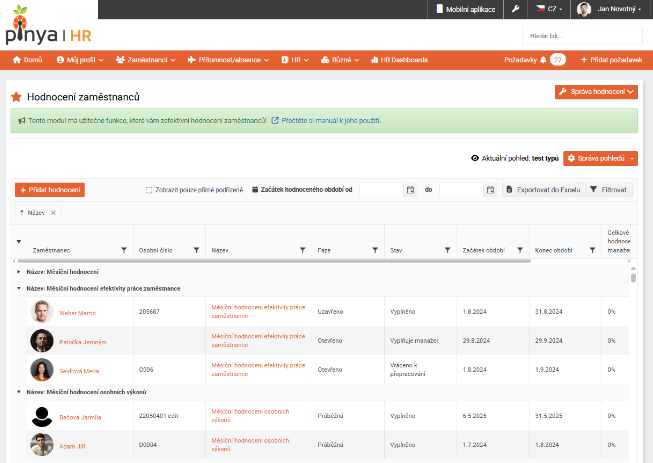This screenshot has height=463, width=653.
Task: Click filter icon in Zaměstnanec column
Action: [124, 250]
